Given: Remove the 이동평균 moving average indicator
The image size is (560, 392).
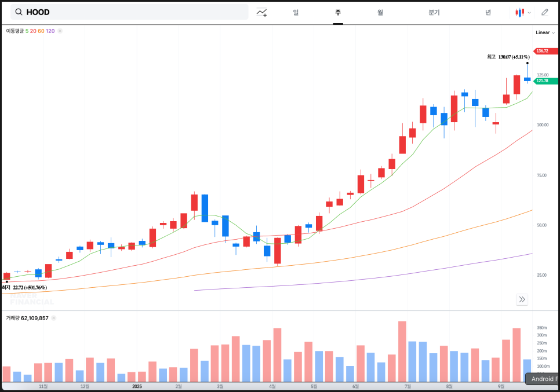Looking at the screenshot, I should [60, 31].
